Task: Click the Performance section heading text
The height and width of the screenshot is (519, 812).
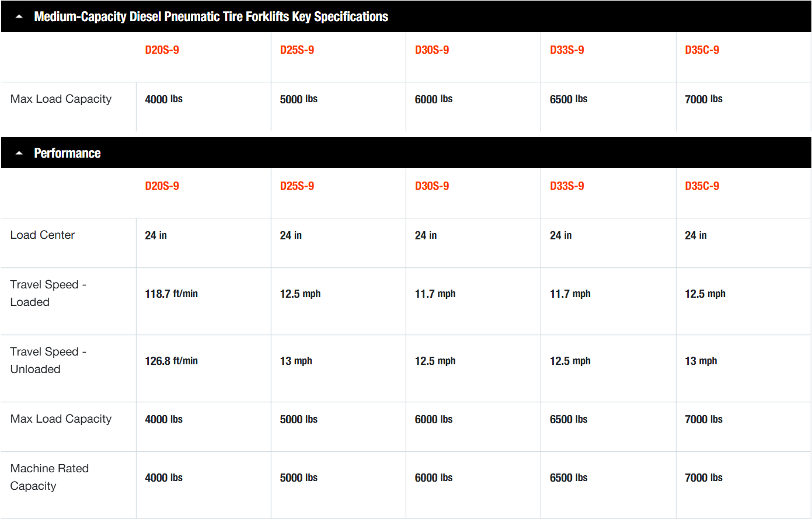Action: (67, 153)
